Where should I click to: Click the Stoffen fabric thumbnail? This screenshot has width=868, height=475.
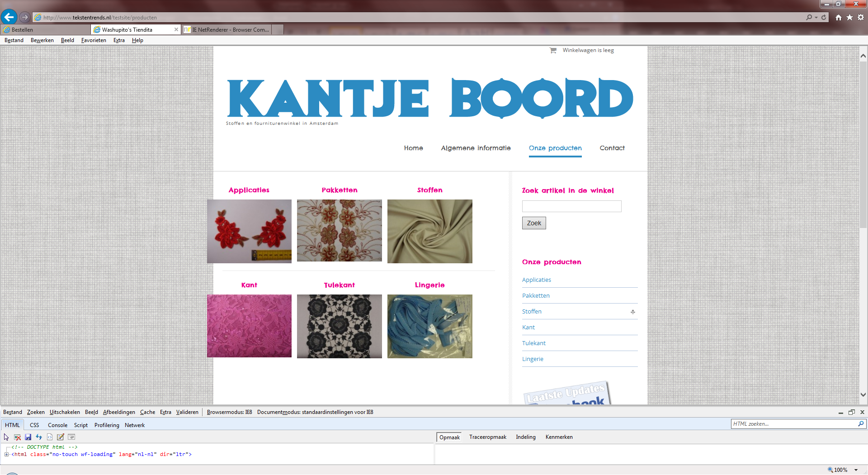pyautogui.click(x=429, y=231)
